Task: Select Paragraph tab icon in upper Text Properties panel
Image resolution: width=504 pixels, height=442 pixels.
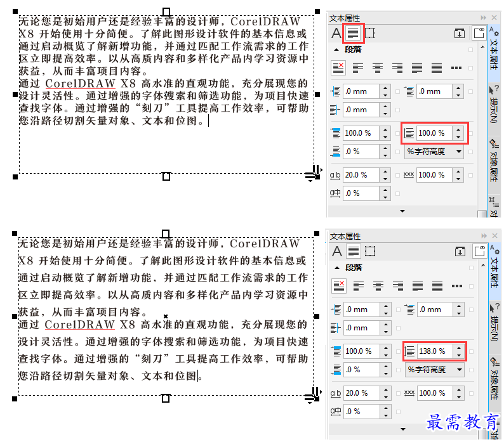Action: (x=353, y=33)
